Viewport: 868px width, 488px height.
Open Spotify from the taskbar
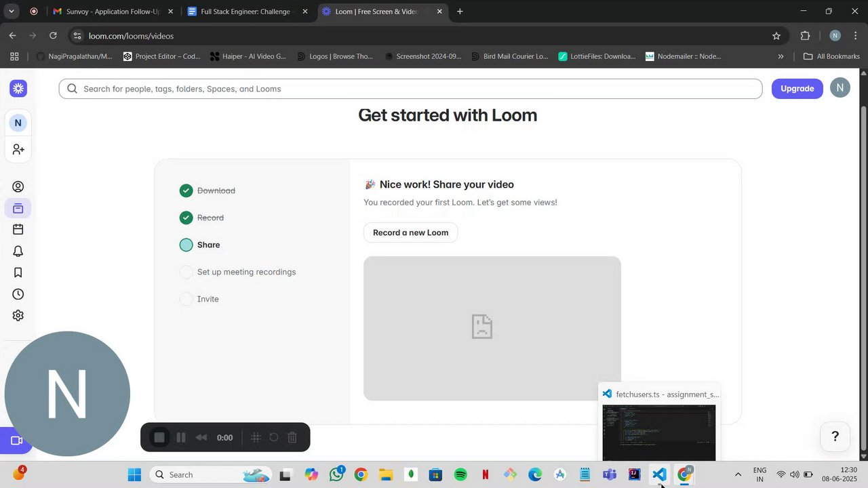[460, 474]
